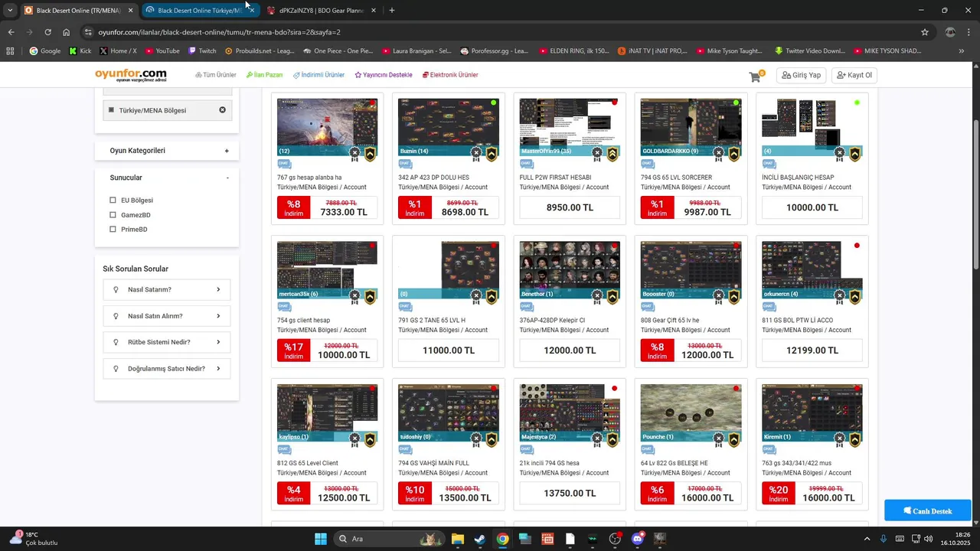Click the gold rank badge on GOLDBARDARKKO's listing
The image size is (980, 551).
click(733, 154)
